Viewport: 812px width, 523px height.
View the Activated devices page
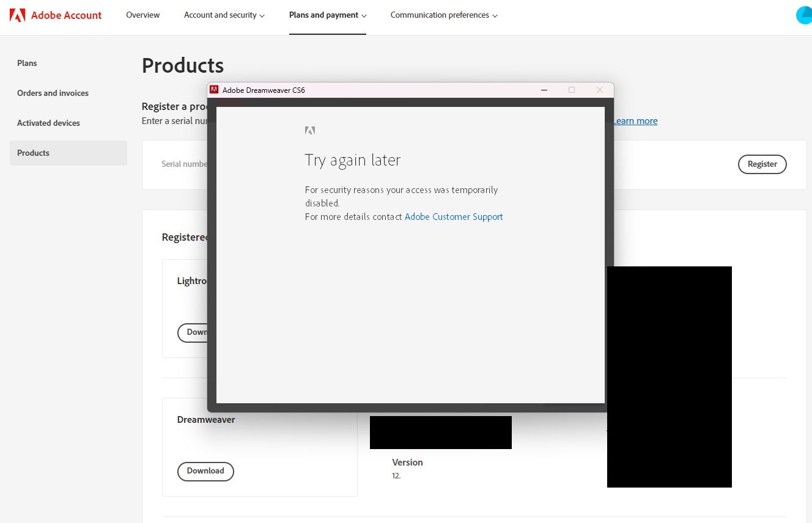point(48,123)
